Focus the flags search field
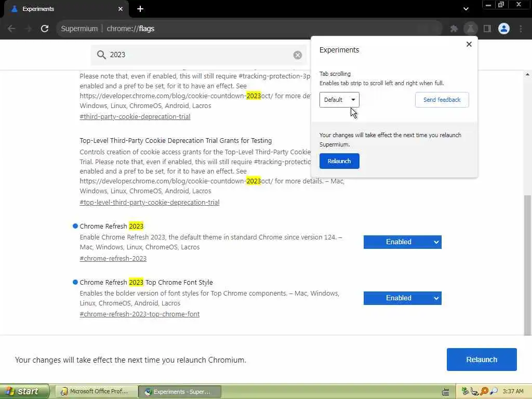 pyautogui.click(x=198, y=55)
